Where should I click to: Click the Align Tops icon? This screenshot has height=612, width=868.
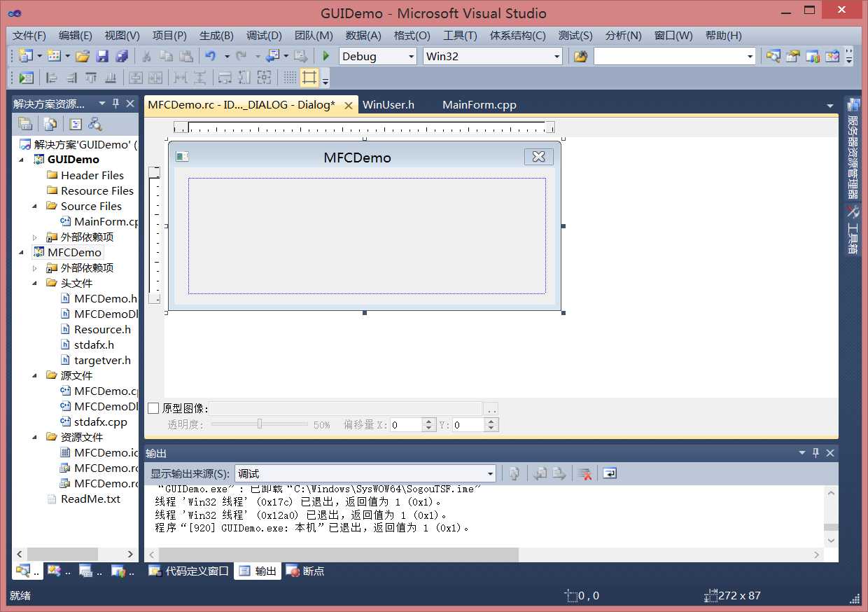click(91, 78)
